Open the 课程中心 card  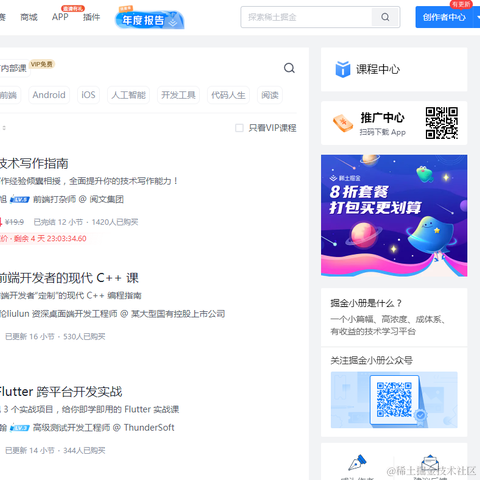point(394,69)
